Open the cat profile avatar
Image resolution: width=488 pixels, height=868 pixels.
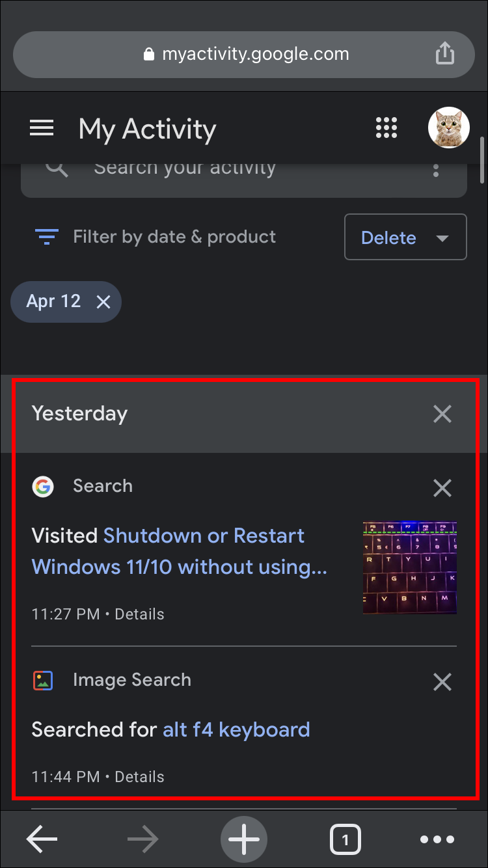448,128
